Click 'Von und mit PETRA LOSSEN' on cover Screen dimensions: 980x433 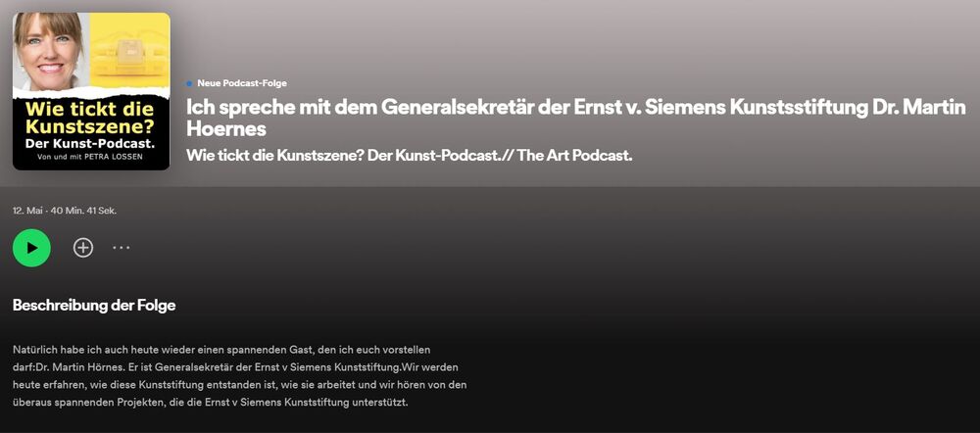(90, 157)
